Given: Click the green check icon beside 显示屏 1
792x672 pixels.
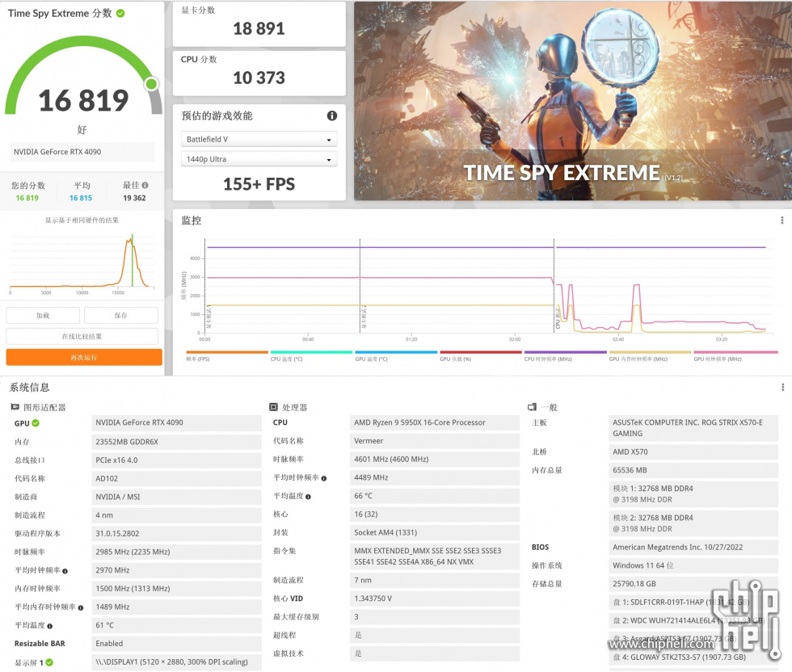Looking at the screenshot, I should point(49,662).
